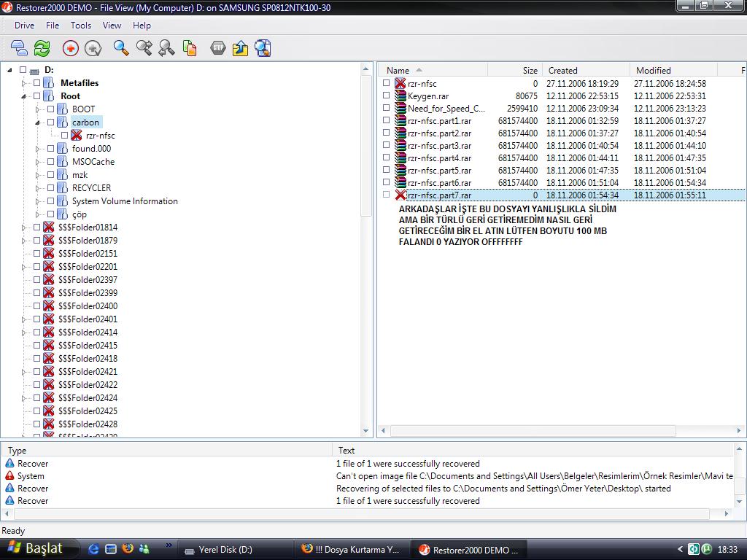This screenshot has width=747, height=560.
Task: Select the deleted rzr-nfsc folder icon in tree
Action: 76,135
